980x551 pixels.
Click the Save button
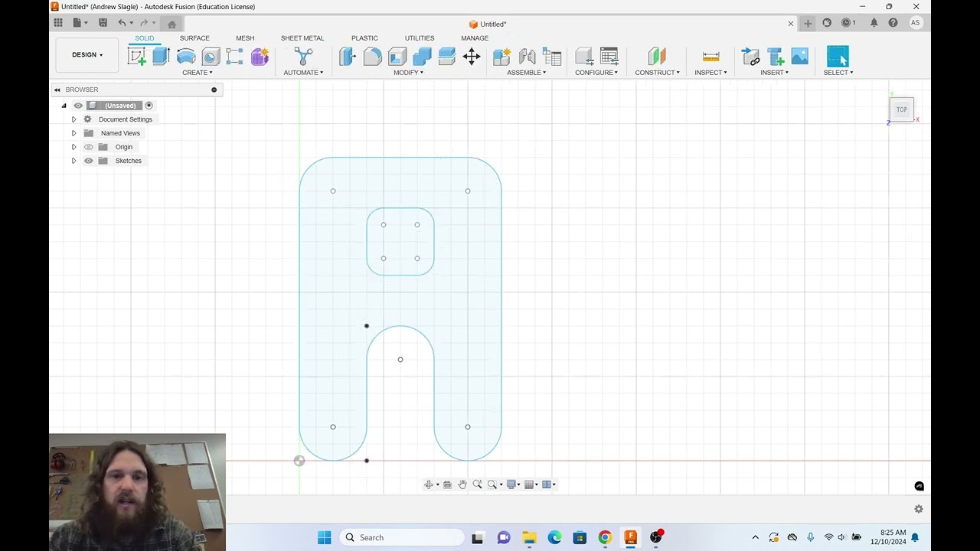103,23
